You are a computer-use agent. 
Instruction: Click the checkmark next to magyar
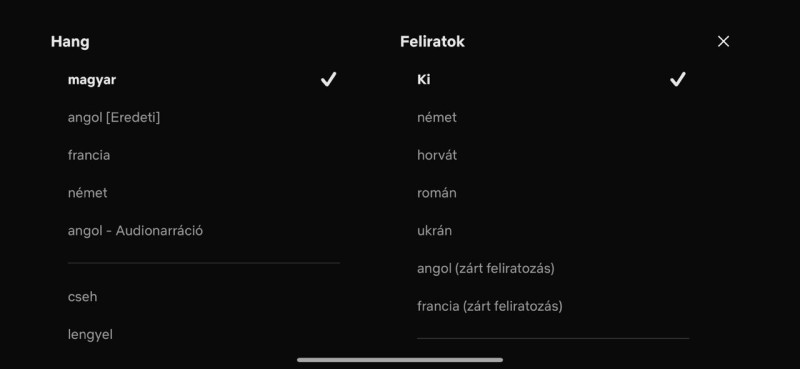[x=328, y=79]
